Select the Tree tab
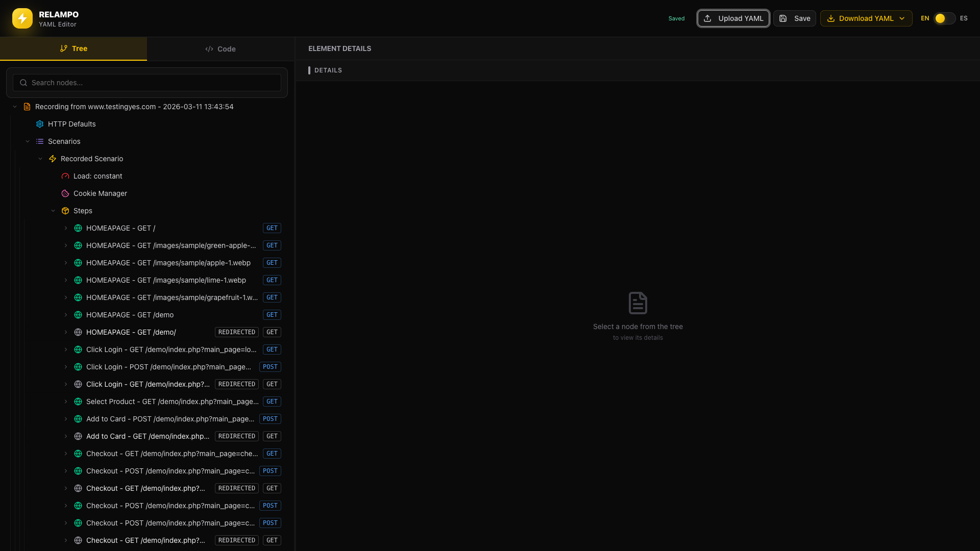 click(73, 48)
